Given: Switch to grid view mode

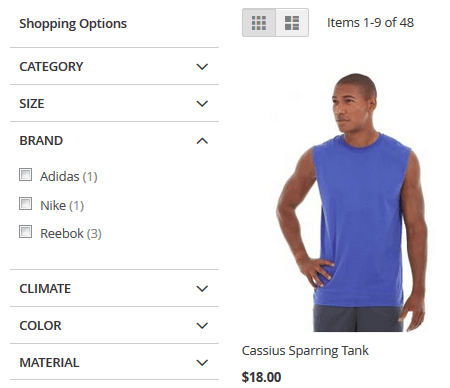Looking at the screenshot, I should tap(259, 23).
